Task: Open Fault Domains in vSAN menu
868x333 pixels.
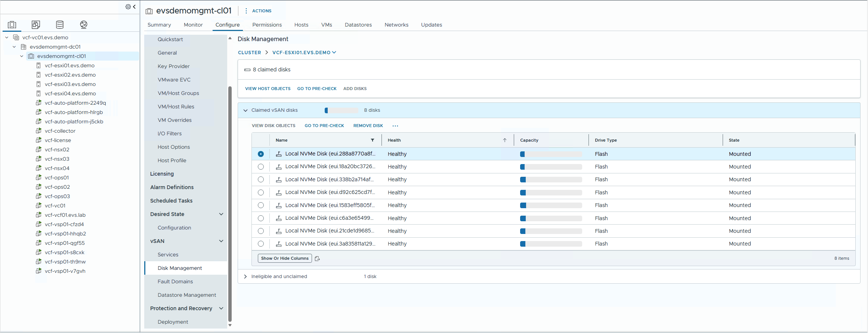Action: [175, 281]
